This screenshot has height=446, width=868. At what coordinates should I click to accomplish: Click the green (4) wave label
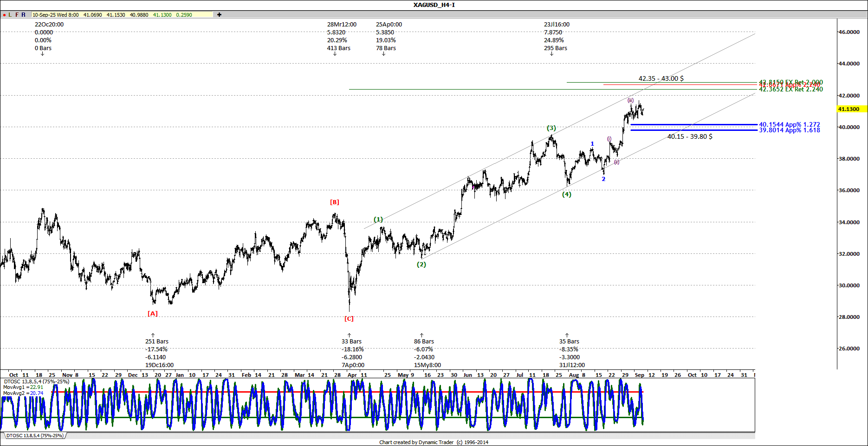pyautogui.click(x=567, y=194)
